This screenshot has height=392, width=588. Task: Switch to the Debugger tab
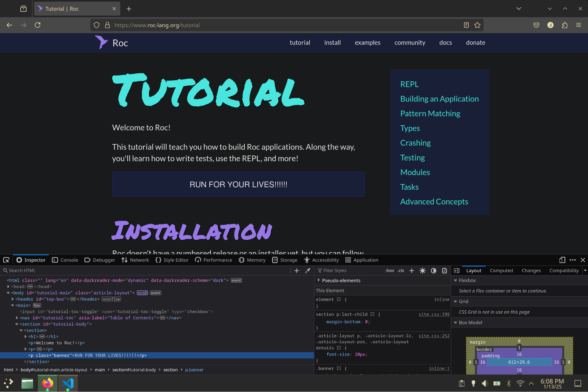pyautogui.click(x=100, y=260)
